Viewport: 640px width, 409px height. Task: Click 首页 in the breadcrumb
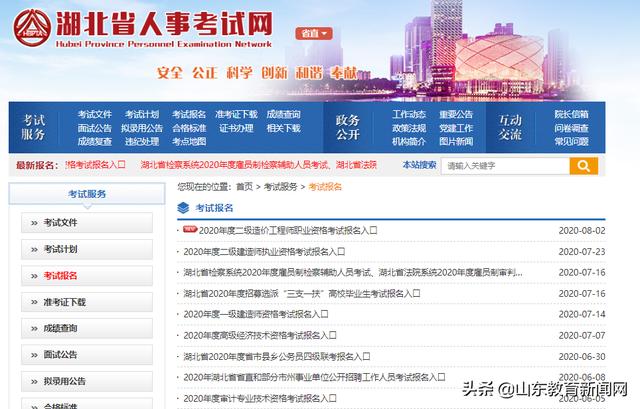pyautogui.click(x=244, y=187)
